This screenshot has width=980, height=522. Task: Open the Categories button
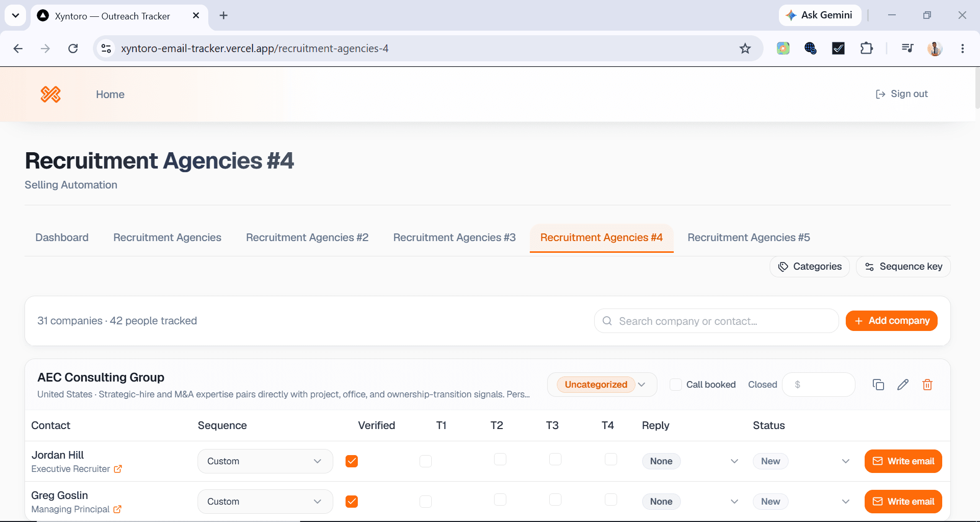(810, 267)
